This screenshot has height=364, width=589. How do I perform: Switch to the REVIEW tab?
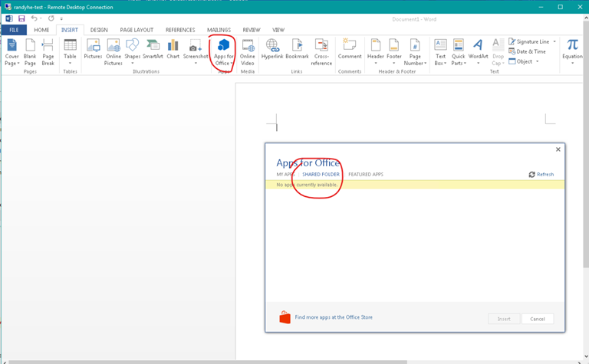(252, 30)
